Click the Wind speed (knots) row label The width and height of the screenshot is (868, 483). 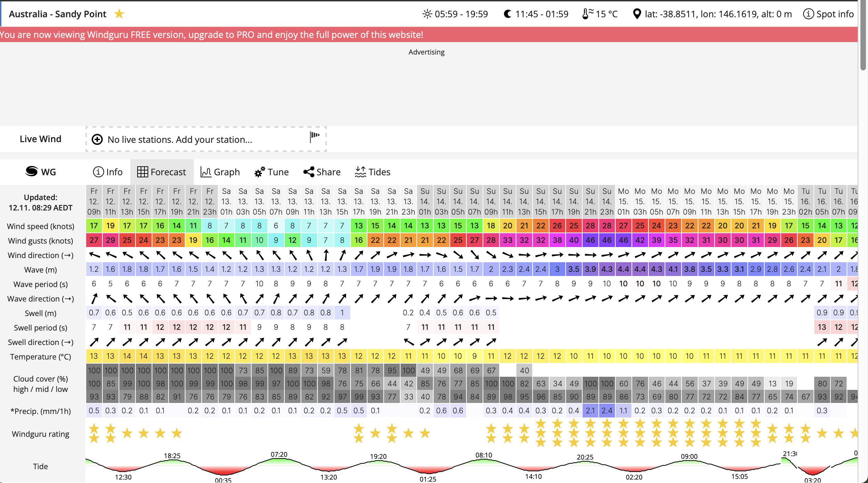tap(41, 226)
